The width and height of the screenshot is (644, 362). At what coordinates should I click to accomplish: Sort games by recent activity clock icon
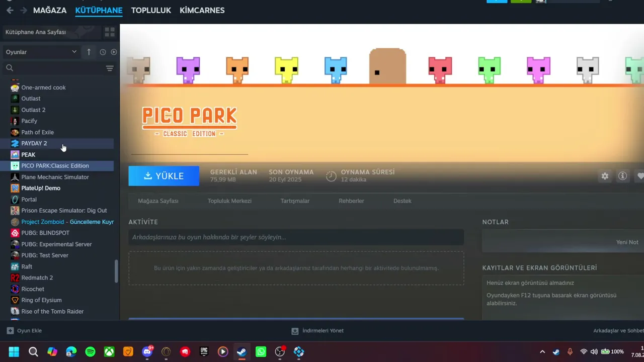103,52
